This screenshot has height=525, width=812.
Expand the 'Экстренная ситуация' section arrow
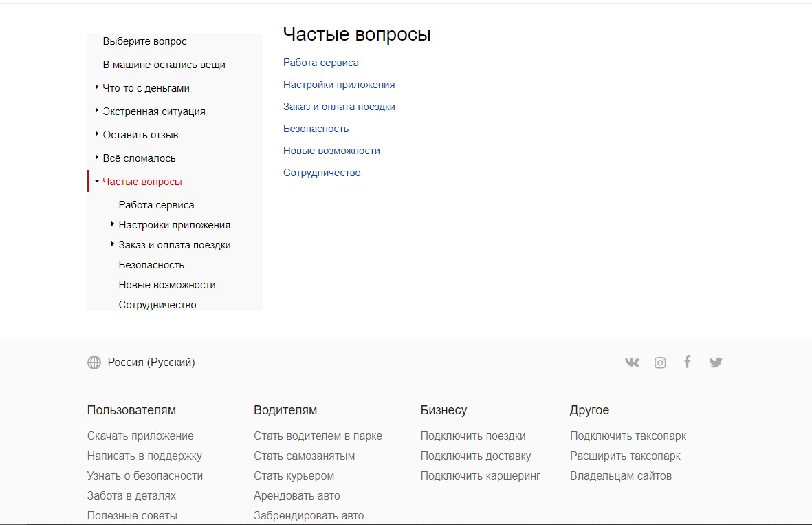(x=97, y=111)
